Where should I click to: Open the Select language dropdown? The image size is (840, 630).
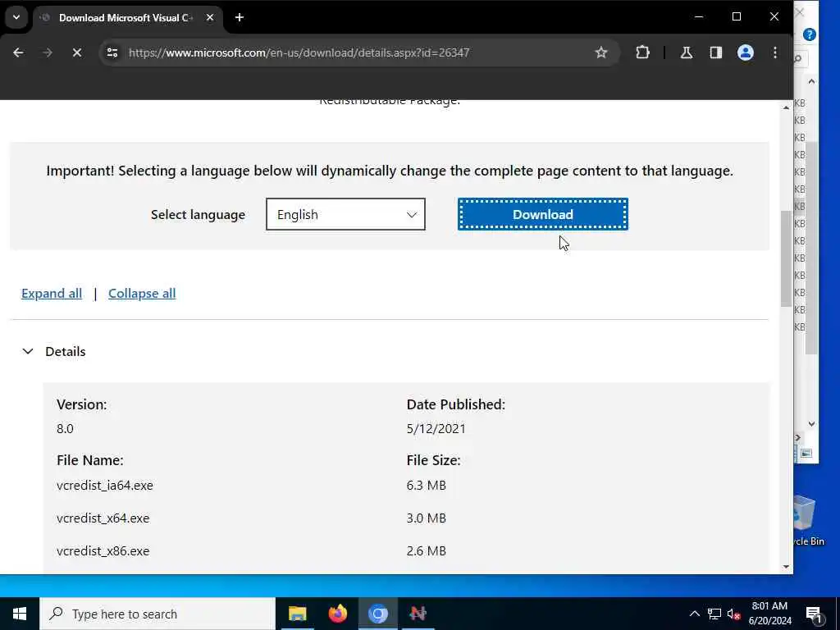345,214
